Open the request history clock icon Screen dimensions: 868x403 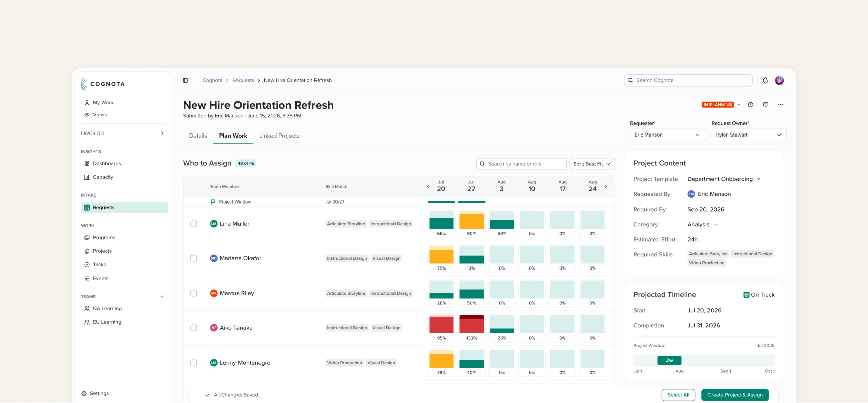[751, 105]
